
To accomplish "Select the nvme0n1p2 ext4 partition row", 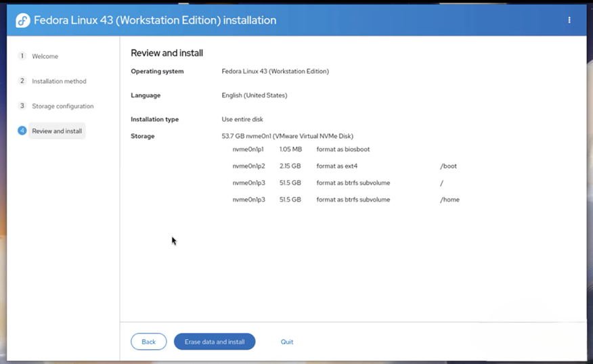I will click(301, 166).
